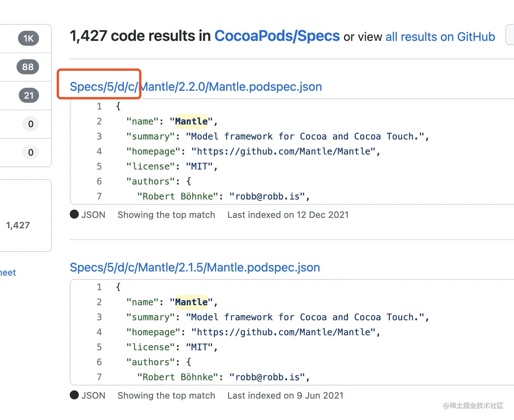Viewport: 514px width, 420px height.
Task: Click the JSON language dot for Mantle 2.2.0
Action: 74,214
